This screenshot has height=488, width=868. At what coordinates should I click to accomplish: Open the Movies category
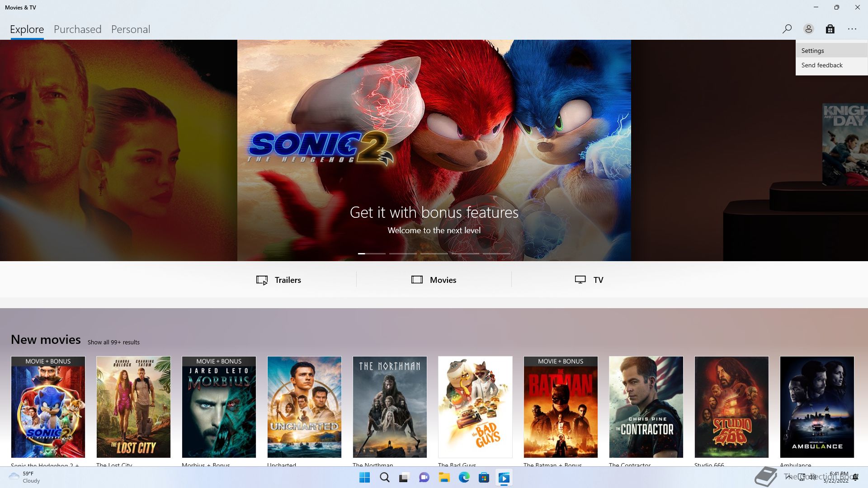[434, 280]
